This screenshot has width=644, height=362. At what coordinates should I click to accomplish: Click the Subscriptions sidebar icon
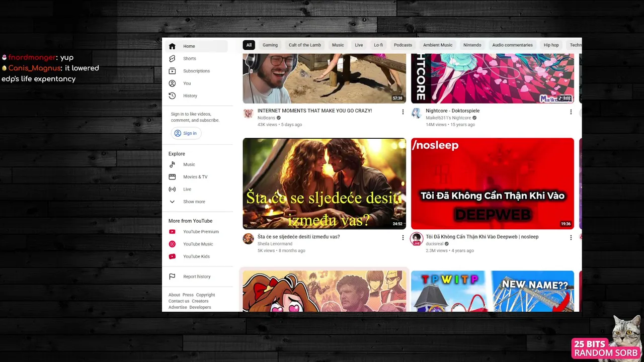(172, 71)
